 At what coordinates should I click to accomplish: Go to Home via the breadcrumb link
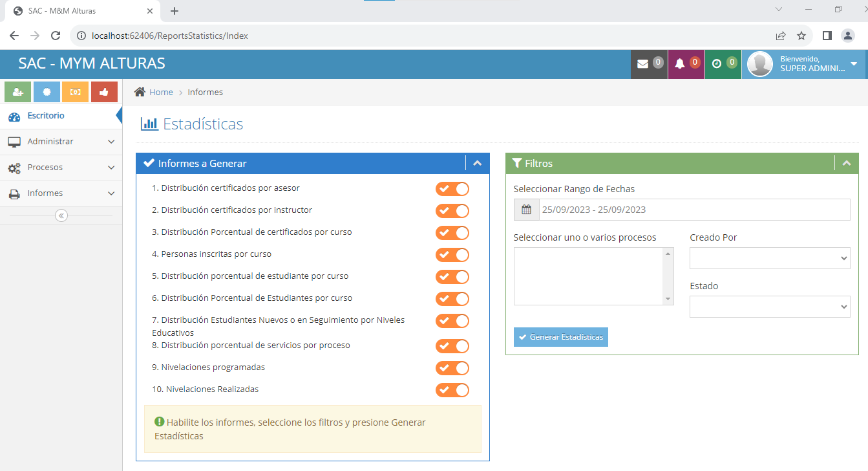[x=161, y=93]
